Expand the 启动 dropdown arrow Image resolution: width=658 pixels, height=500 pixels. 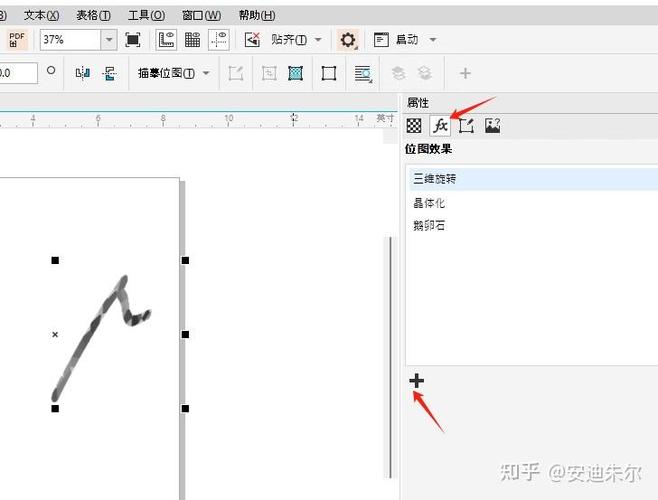click(433, 40)
